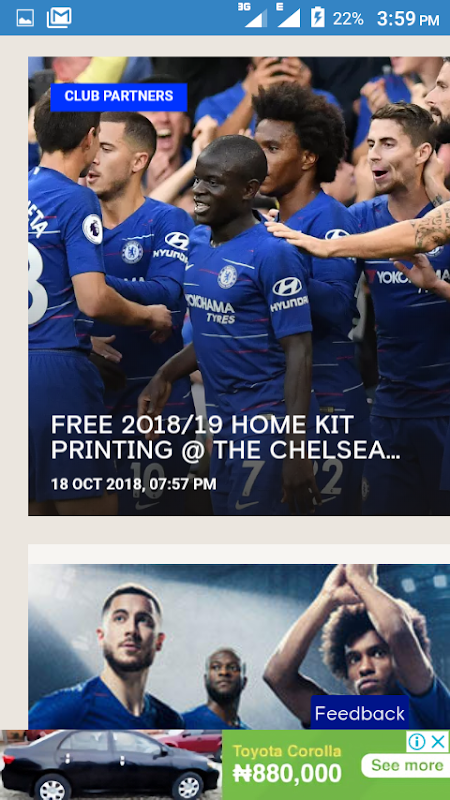The image size is (450, 800).
Task: Click the ad info (i) icon
Action: pos(416,741)
